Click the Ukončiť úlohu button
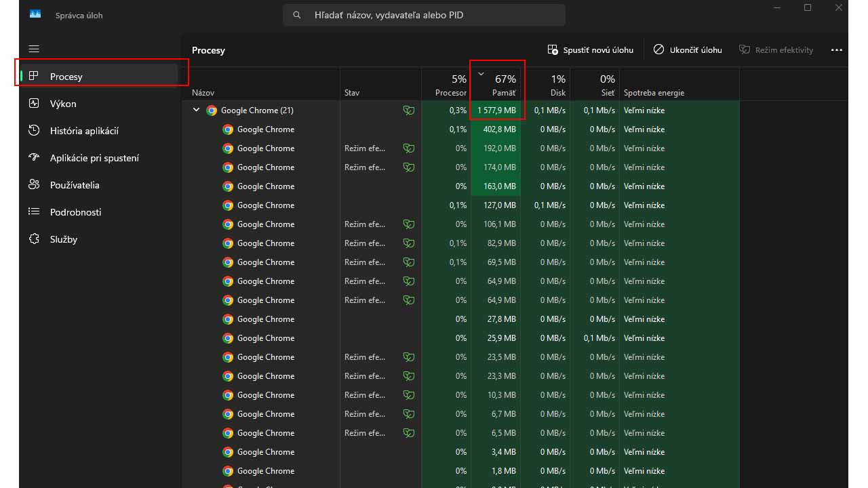Screen dimensions: 868x488 688,50
